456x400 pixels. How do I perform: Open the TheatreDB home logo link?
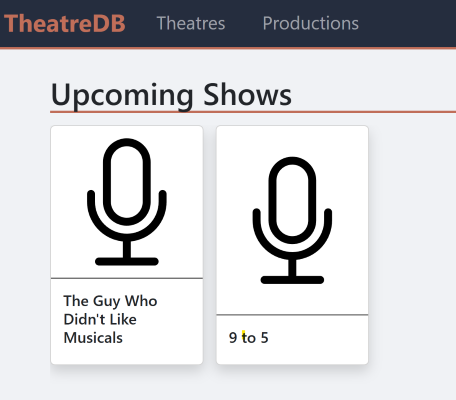(65, 23)
